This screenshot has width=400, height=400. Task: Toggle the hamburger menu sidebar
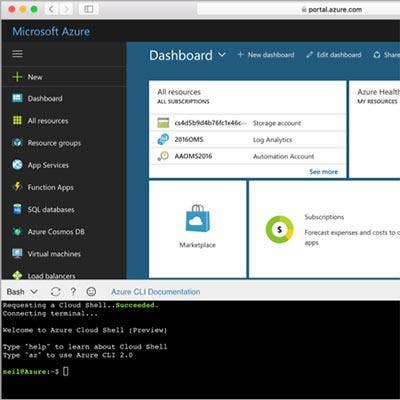pos(17,53)
